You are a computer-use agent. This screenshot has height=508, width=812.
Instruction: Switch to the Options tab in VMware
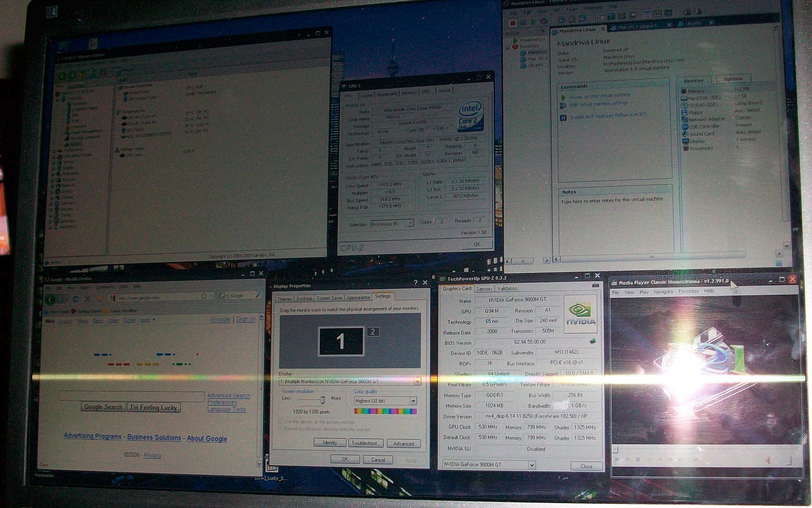pos(733,79)
